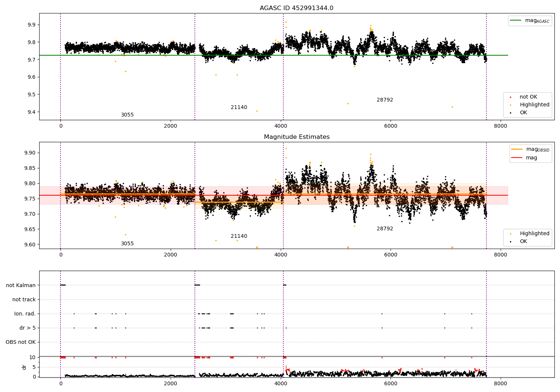
Task: Click the '9.4' y-tick of the top plot
Action: (31, 112)
